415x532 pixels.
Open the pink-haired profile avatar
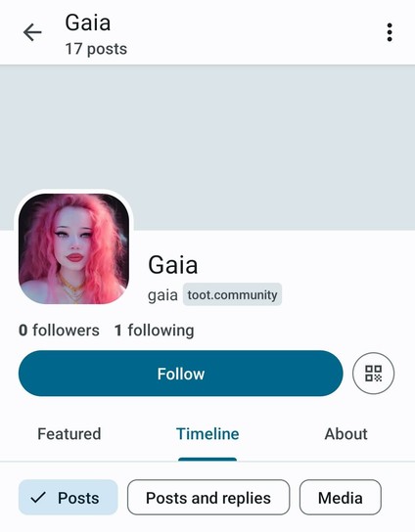[x=73, y=248]
